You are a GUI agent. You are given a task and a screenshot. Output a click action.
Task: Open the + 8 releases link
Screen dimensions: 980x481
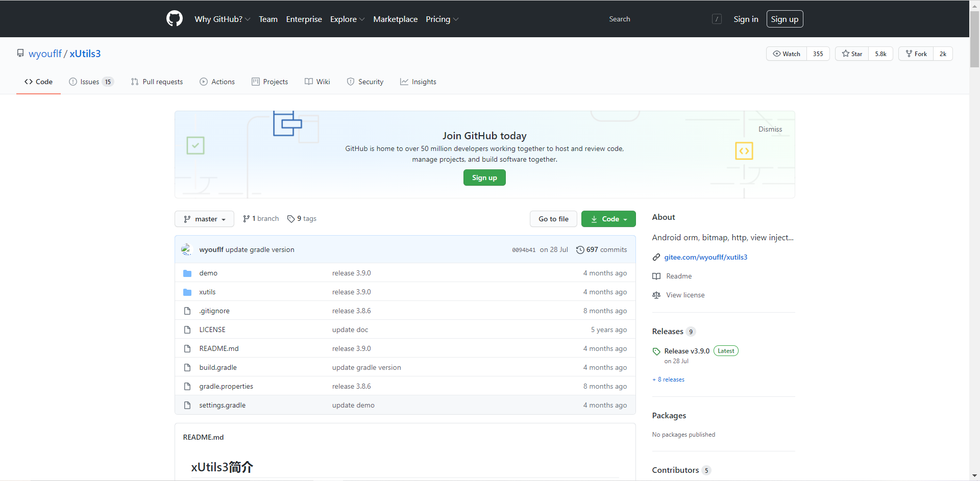point(668,379)
